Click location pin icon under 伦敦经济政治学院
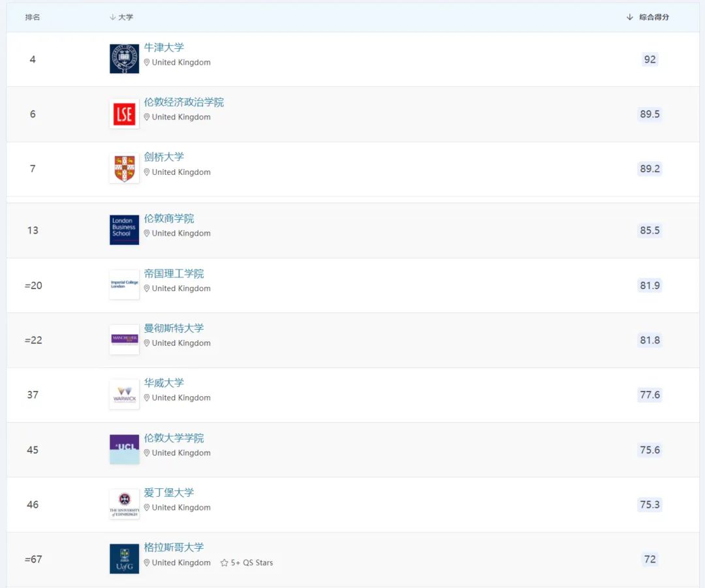Image resolution: width=705 pixels, height=588 pixels. 147,117
